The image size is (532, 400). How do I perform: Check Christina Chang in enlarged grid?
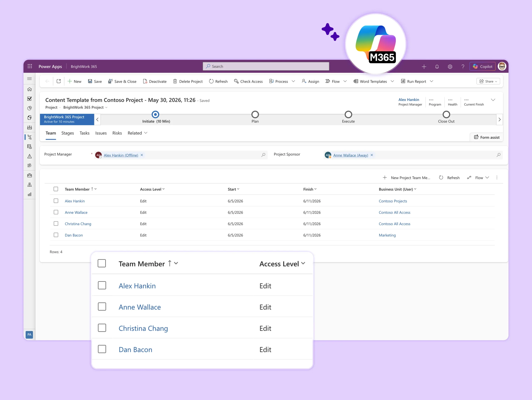click(102, 328)
